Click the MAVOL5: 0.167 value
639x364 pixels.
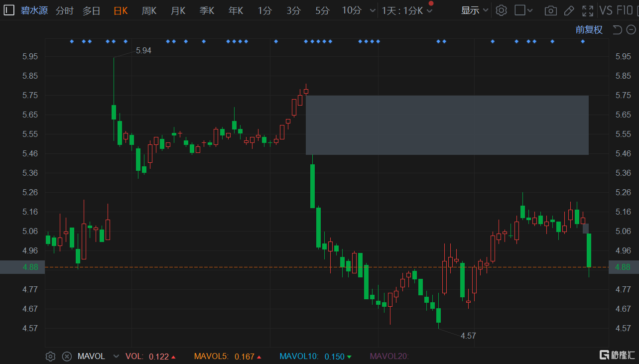tap(227, 357)
